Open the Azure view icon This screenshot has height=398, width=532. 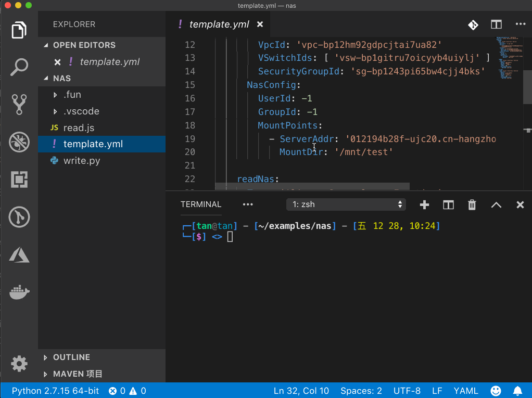(19, 254)
